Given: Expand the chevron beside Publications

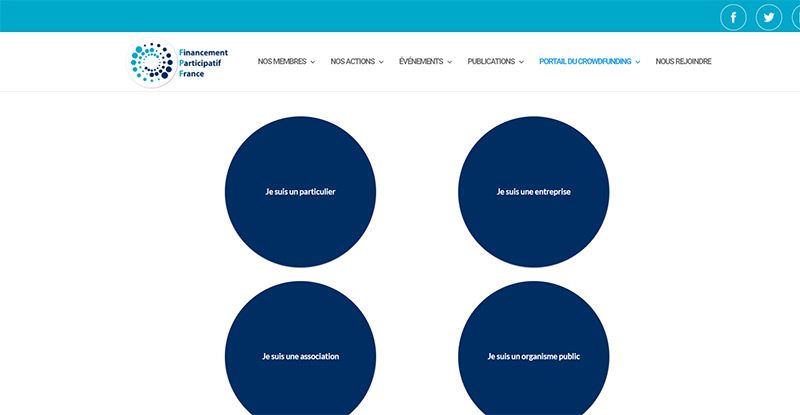Looking at the screenshot, I should tap(521, 62).
